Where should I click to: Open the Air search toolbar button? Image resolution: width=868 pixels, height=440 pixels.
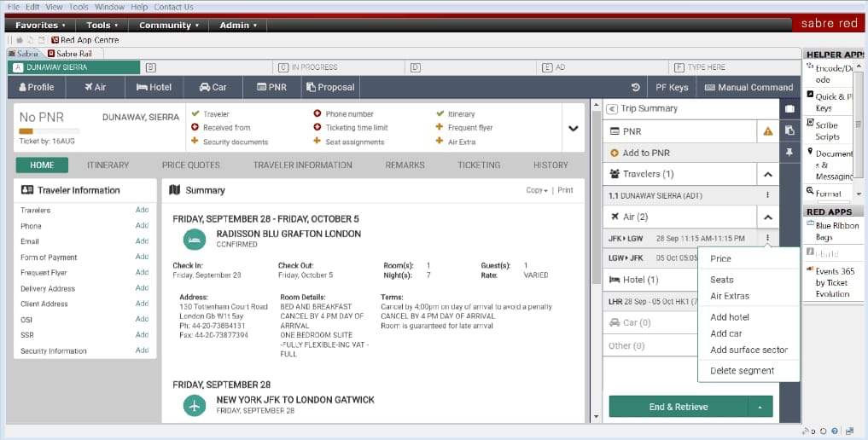click(x=95, y=87)
